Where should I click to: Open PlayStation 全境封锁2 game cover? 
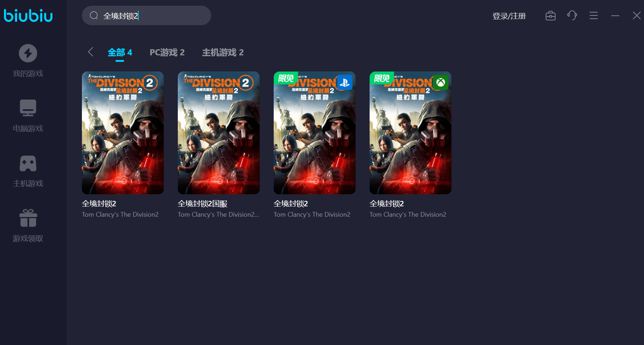click(315, 133)
